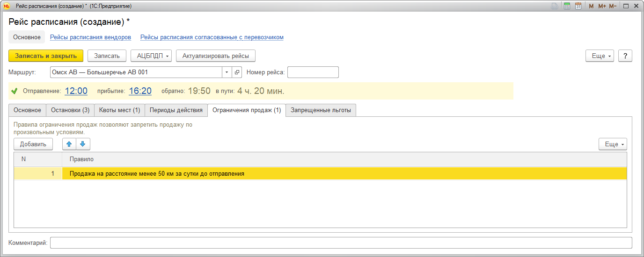
Task: Open the Запрещенные льготы tab
Action: [321, 110]
